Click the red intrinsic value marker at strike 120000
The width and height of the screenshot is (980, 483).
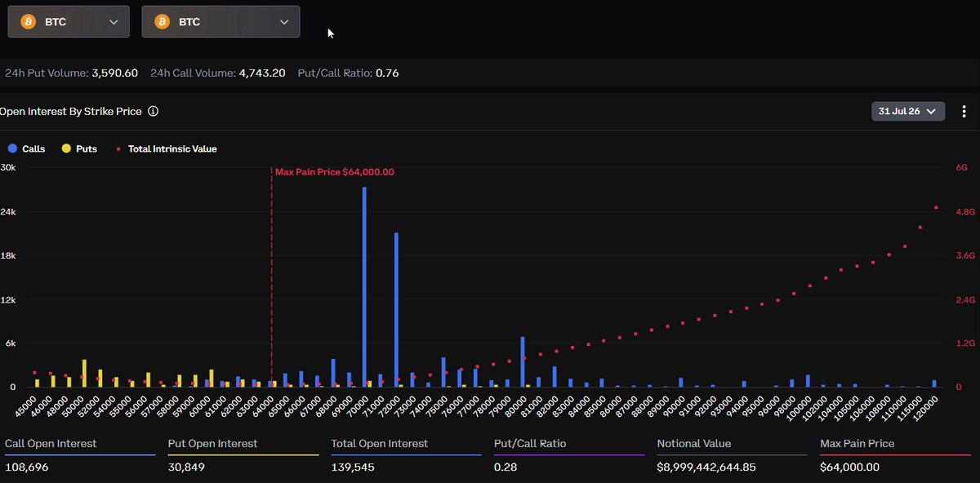click(936, 208)
